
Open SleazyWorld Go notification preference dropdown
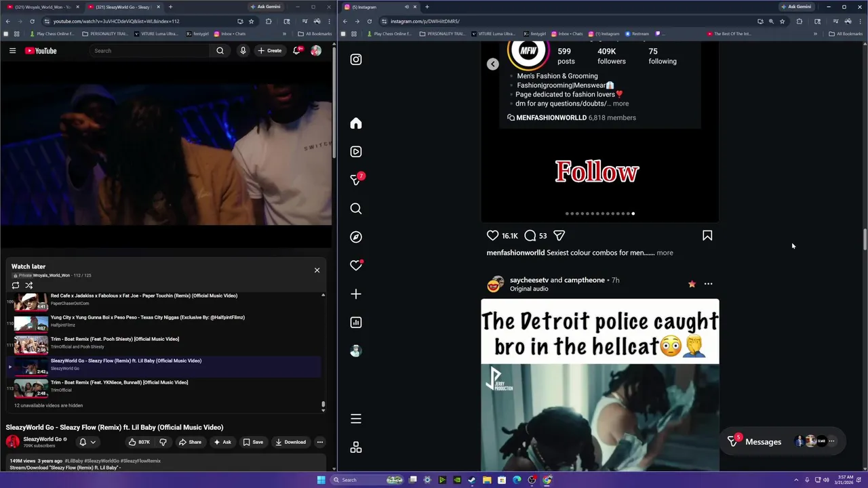[x=87, y=442]
